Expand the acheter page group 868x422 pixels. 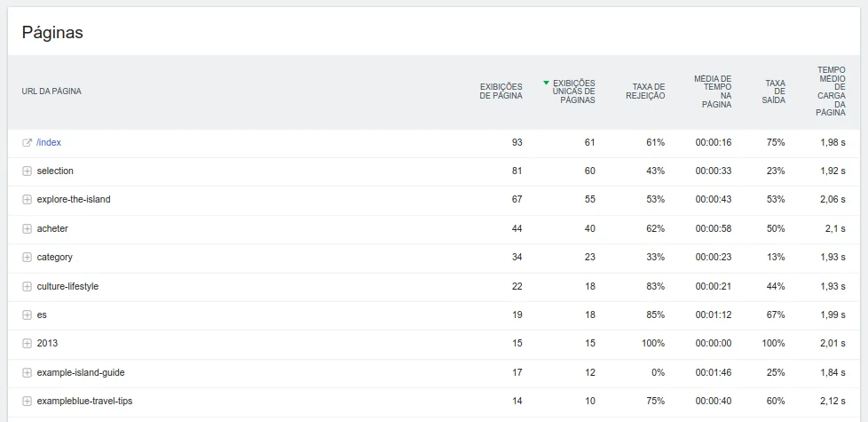tap(27, 228)
